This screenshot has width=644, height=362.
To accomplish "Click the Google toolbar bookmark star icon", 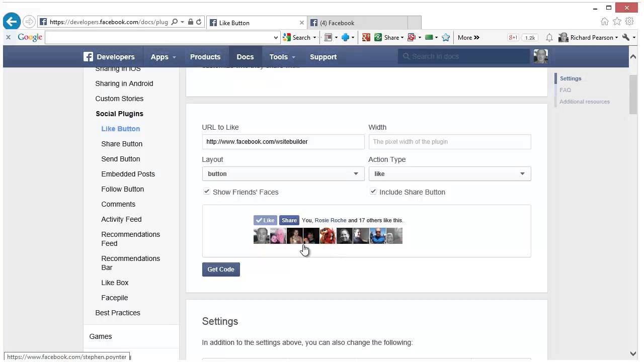I will (x=446, y=37).
